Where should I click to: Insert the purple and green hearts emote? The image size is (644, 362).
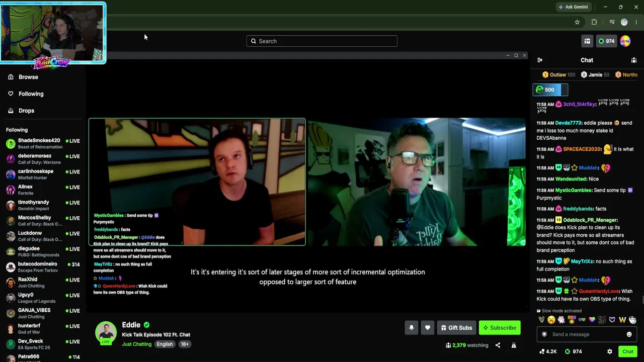582,320
